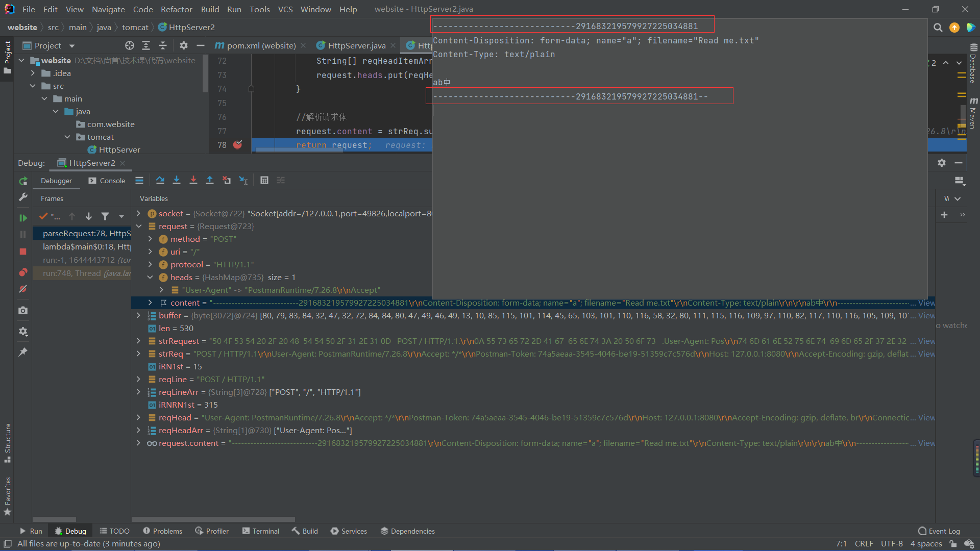Open Evaluate Expression calculator icon
Viewport: 980px width, 551px height.
(x=264, y=180)
